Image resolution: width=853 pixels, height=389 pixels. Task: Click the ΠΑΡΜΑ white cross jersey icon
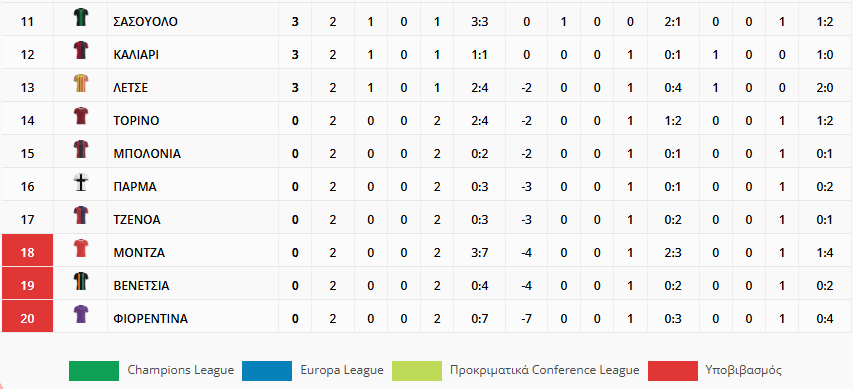tap(81, 183)
